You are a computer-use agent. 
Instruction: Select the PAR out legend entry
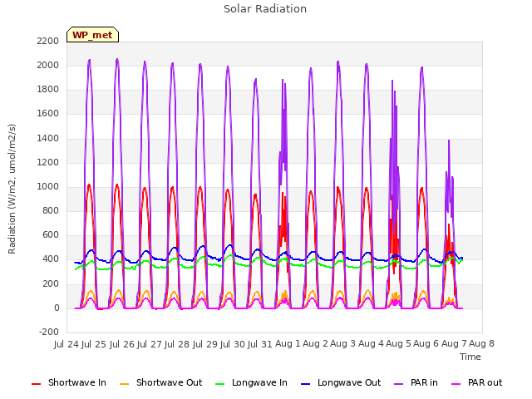(x=476, y=382)
